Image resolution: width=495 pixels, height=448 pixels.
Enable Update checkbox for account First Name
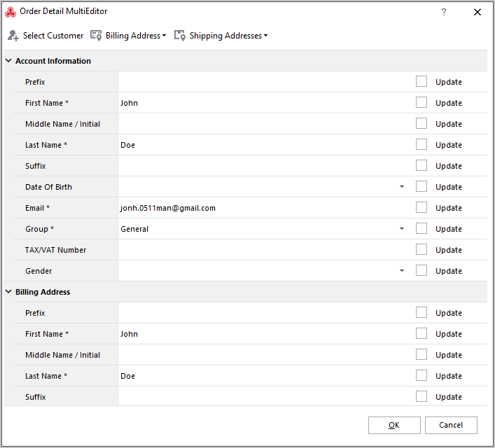[421, 103]
